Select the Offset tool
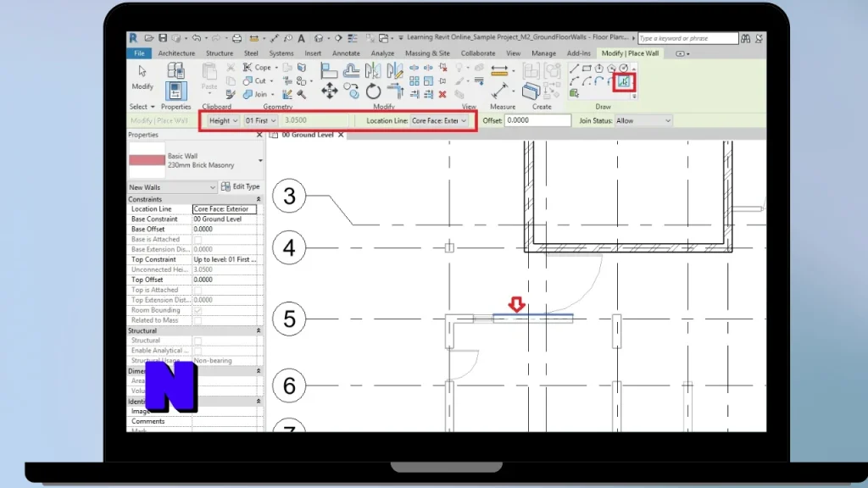The image size is (868, 488). [x=352, y=70]
